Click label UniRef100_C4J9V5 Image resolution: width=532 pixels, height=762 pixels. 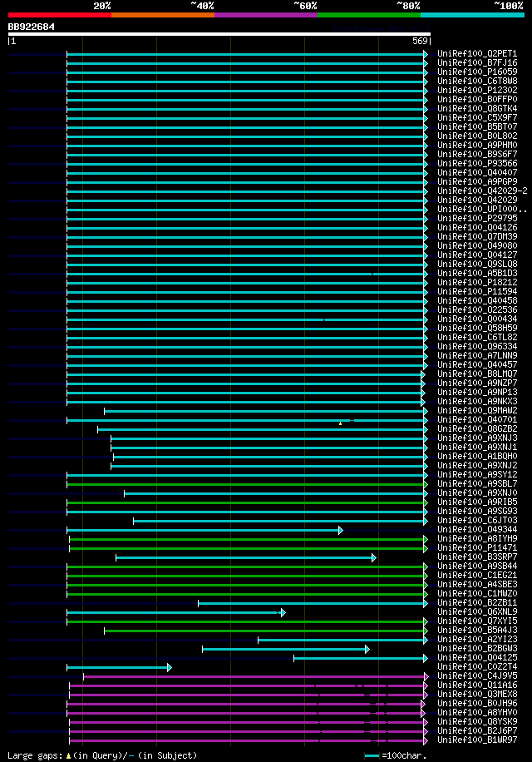[477, 676]
